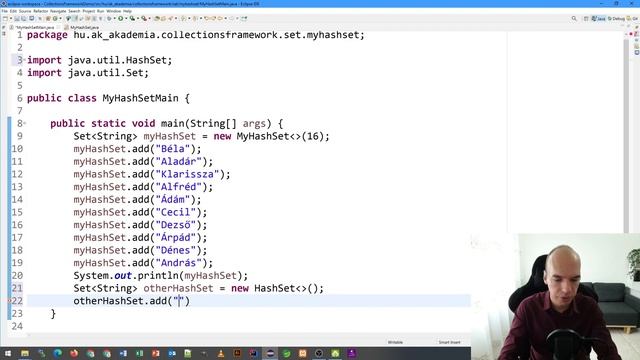Click println on line 20

click(x=158, y=276)
